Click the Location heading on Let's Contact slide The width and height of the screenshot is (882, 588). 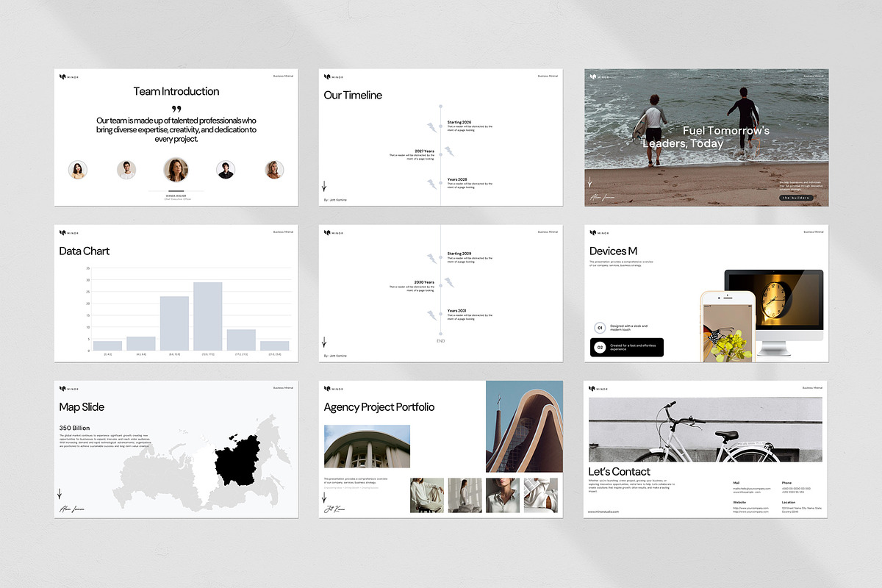tap(788, 502)
